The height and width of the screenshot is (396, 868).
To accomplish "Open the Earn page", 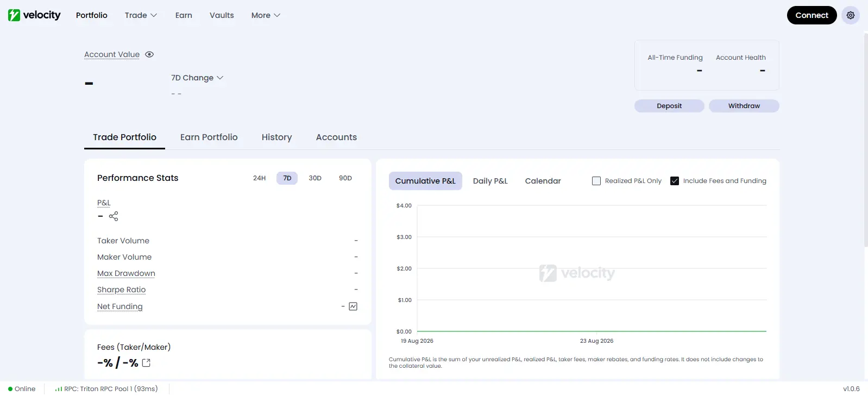I will click(184, 15).
